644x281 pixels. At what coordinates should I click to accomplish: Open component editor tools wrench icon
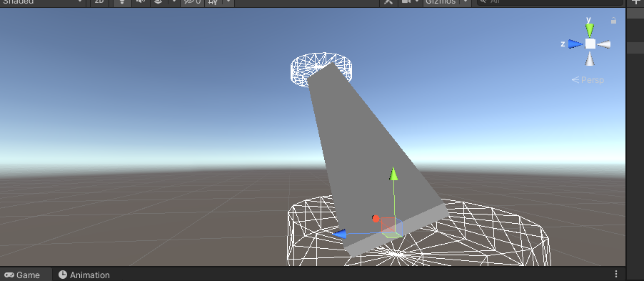[x=388, y=2]
